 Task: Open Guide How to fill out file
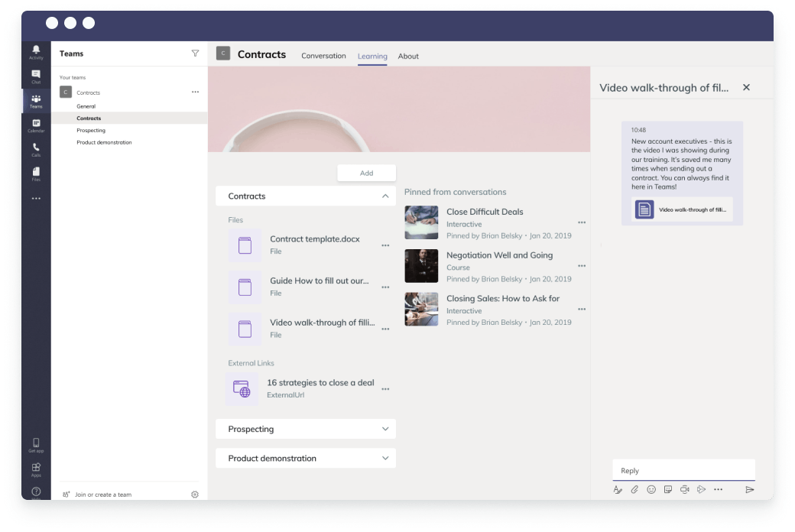click(320, 281)
